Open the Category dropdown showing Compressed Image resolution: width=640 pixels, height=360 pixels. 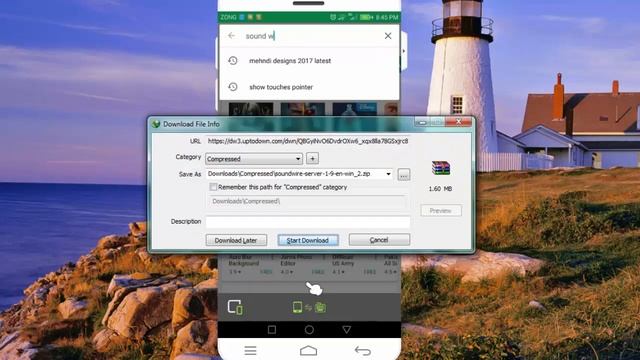pyautogui.click(x=254, y=159)
